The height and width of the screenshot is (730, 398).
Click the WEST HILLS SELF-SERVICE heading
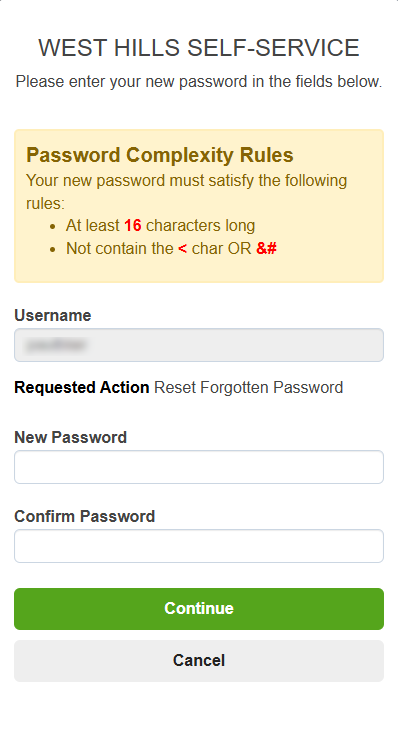tap(199, 47)
